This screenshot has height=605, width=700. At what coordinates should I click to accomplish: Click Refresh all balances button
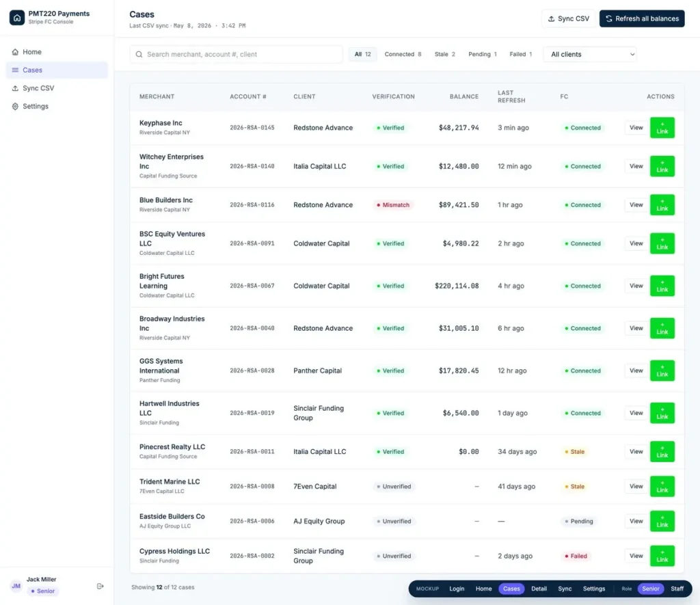coord(641,18)
